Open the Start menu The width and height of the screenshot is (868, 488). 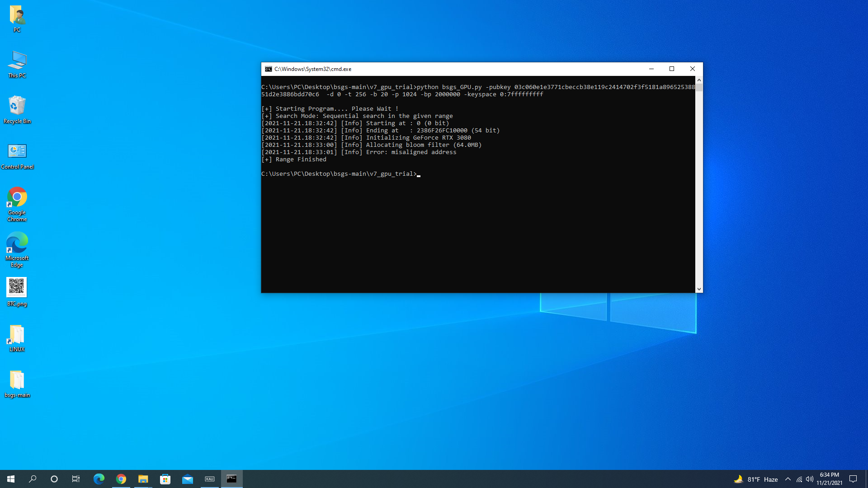coord(10,479)
